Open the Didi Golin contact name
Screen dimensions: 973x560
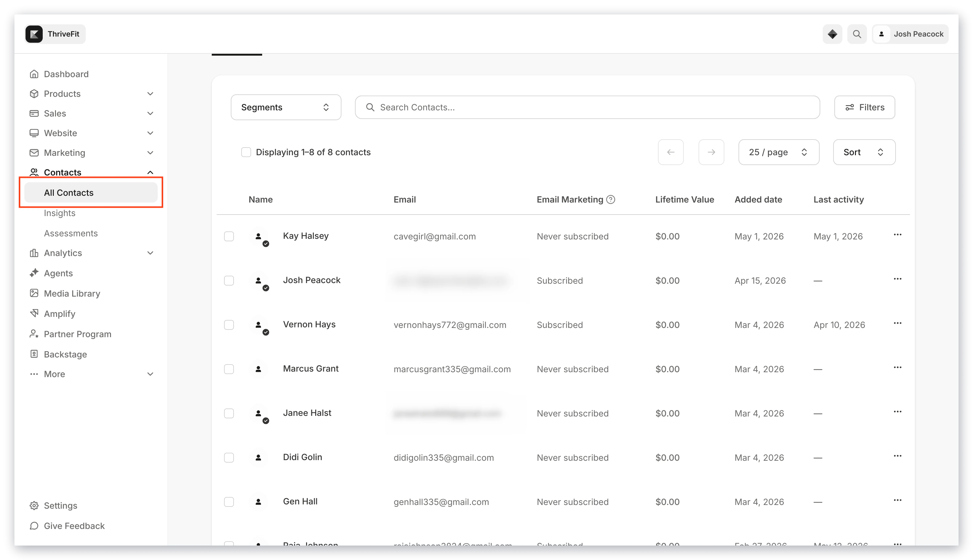point(302,457)
